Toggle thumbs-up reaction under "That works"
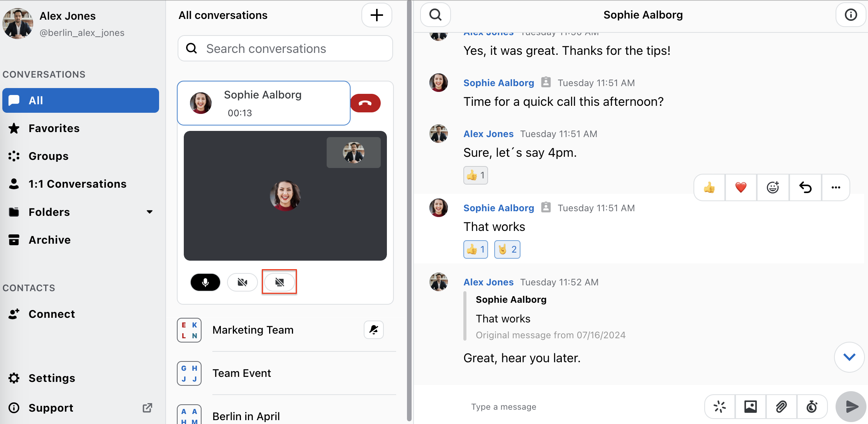Viewport: 868px width, 424px height. (x=475, y=249)
